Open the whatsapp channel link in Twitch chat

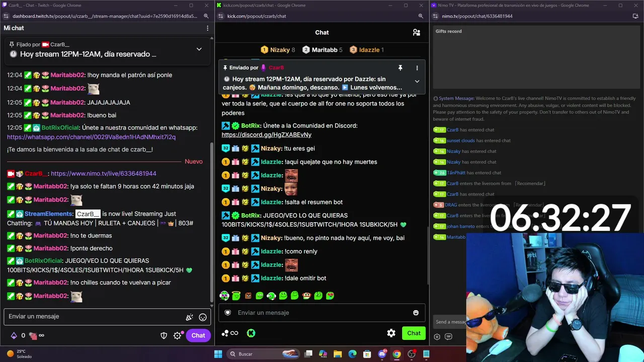click(x=91, y=137)
